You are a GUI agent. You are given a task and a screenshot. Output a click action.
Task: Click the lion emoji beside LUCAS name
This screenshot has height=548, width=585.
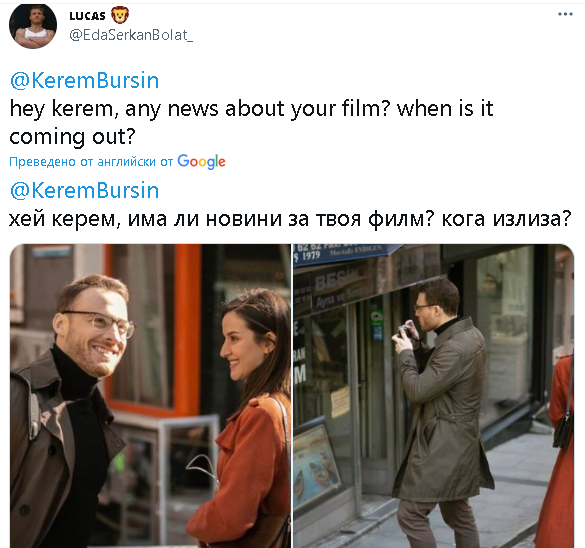pos(119,15)
